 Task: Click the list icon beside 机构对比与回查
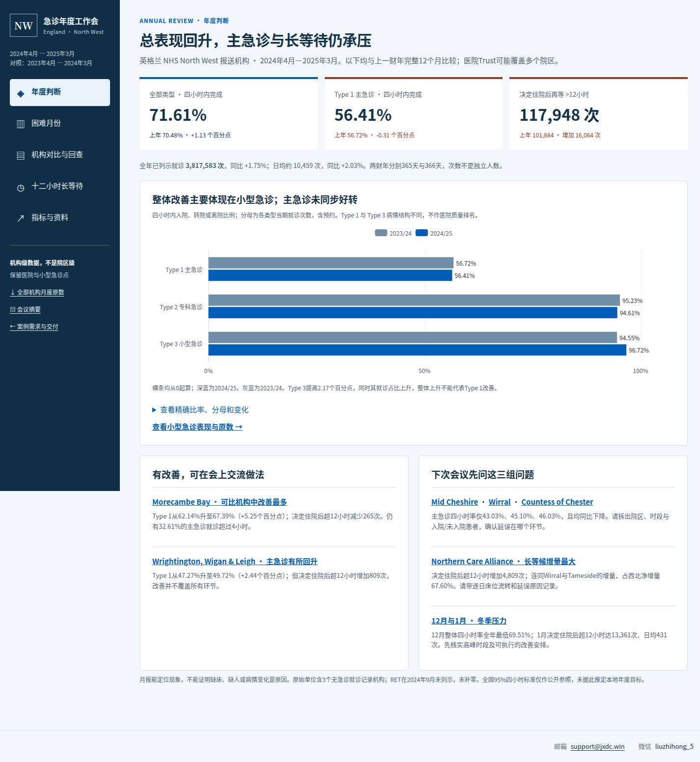pyautogui.click(x=21, y=156)
